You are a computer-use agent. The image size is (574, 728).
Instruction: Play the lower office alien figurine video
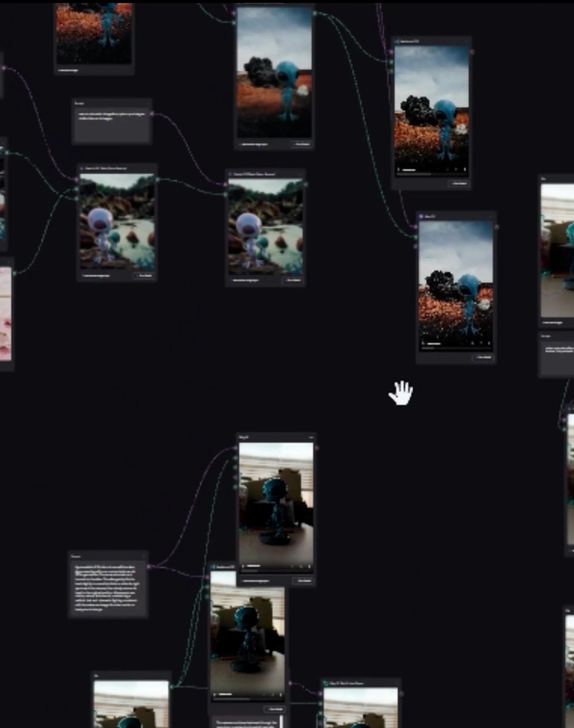coord(215,694)
